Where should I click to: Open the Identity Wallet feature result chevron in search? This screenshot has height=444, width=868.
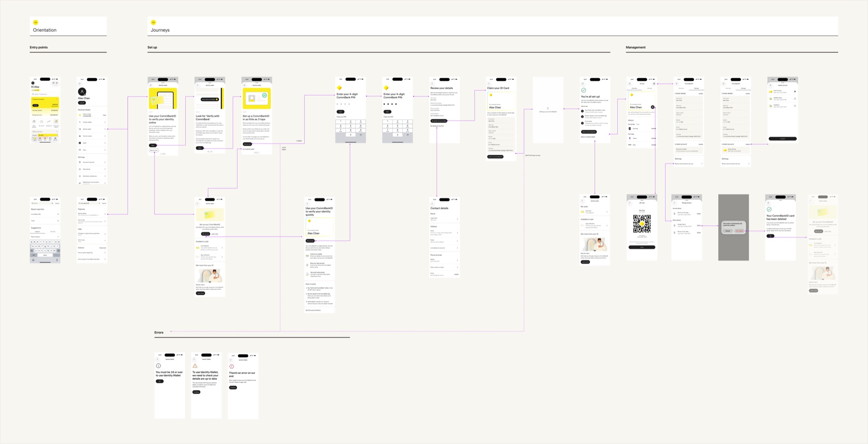pos(105,214)
